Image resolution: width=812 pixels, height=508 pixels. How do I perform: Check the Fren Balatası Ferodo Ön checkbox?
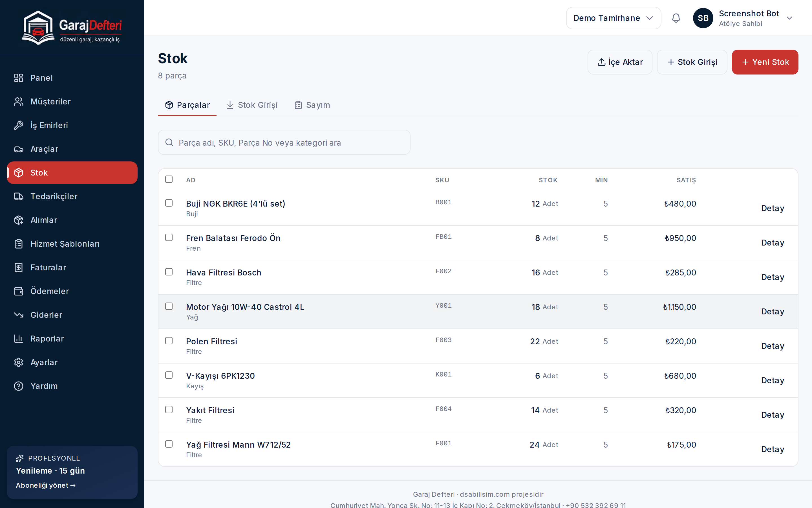click(x=169, y=238)
